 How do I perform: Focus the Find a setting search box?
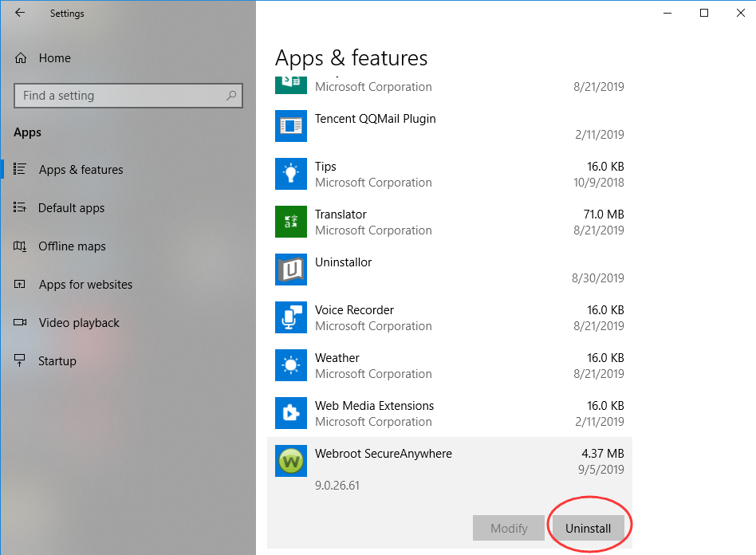[x=128, y=96]
